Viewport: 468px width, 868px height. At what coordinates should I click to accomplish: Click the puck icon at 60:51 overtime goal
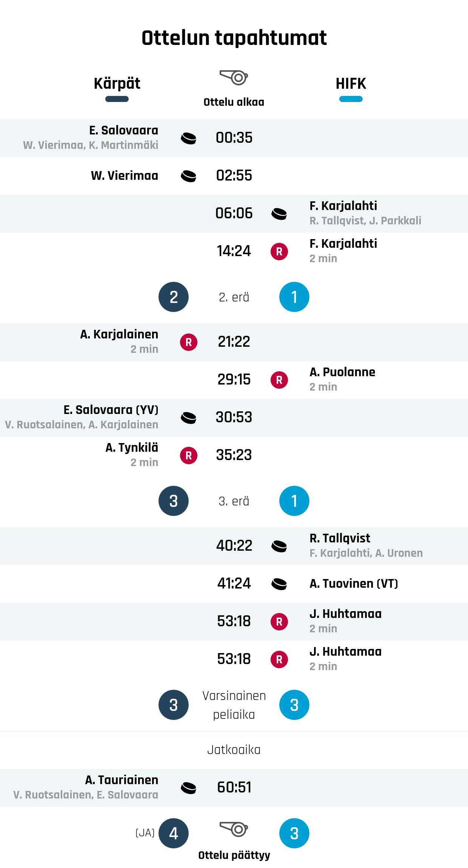[188, 788]
